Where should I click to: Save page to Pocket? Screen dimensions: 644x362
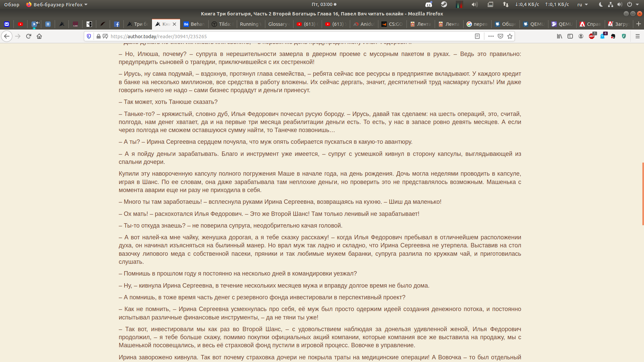click(x=500, y=36)
